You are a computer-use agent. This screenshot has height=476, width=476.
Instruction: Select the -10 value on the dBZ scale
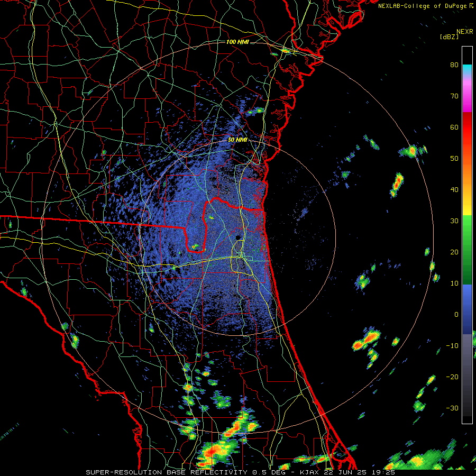click(x=452, y=346)
